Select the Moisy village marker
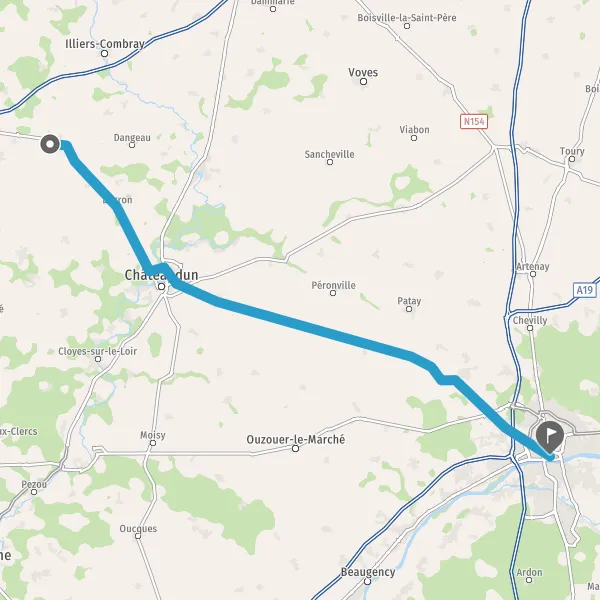 tap(153, 443)
